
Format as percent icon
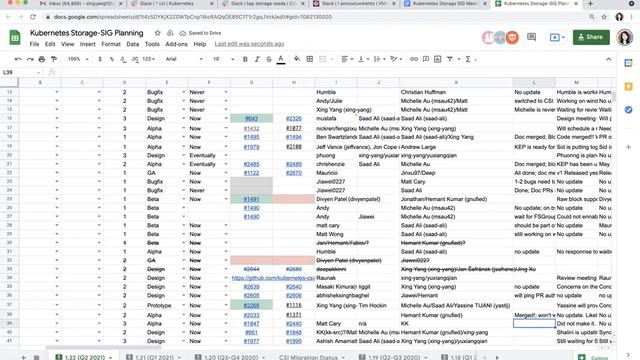point(111,59)
